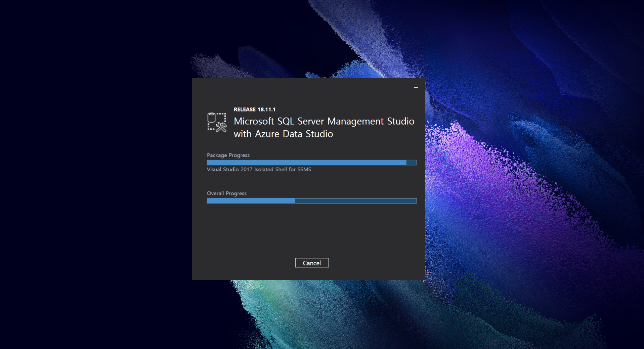Cancel the SSMS installation
The image size is (644, 349).
pyautogui.click(x=312, y=263)
